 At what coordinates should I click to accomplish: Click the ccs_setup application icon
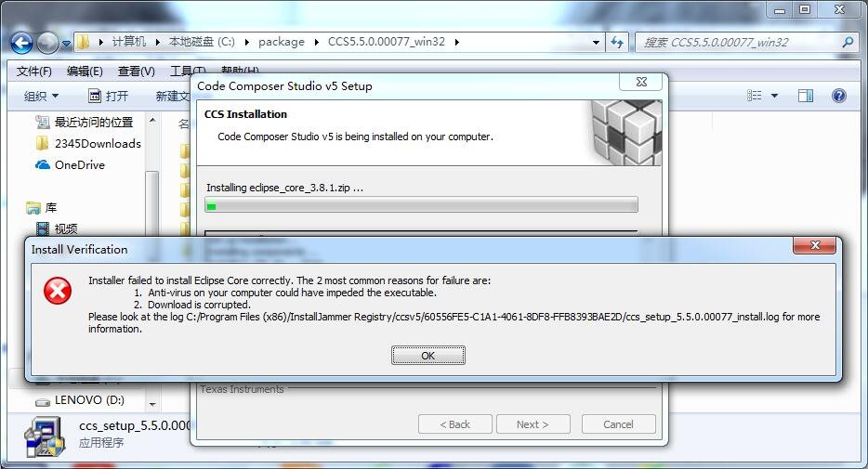tap(43, 436)
